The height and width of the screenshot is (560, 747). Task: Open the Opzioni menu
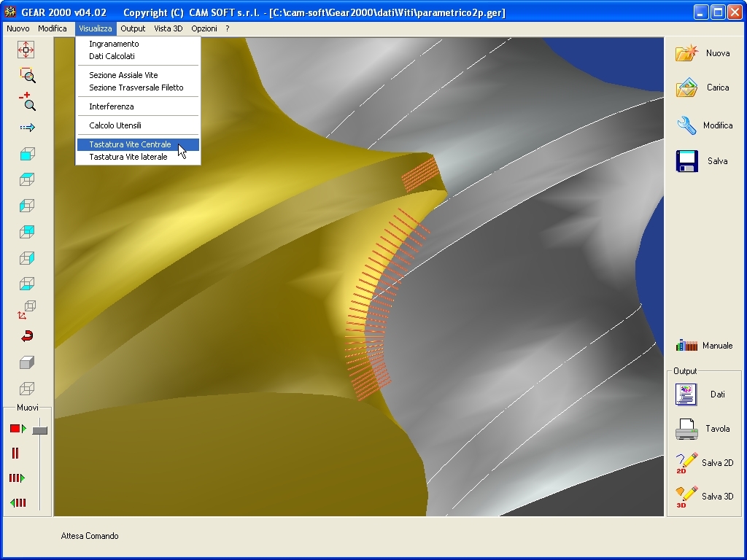pyautogui.click(x=204, y=28)
